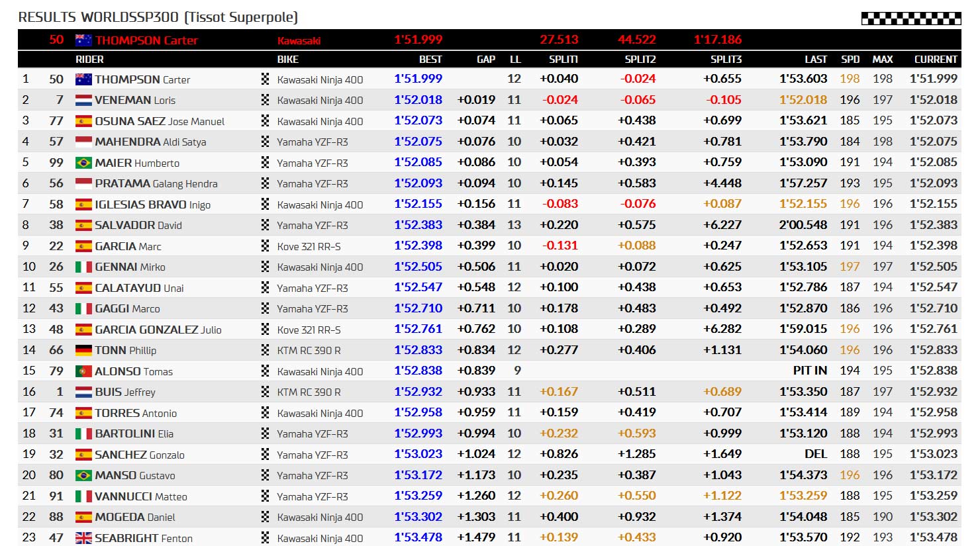Click the Dutch flag beside BUIS Jeffrey
980x546 pixels.
click(x=83, y=392)
